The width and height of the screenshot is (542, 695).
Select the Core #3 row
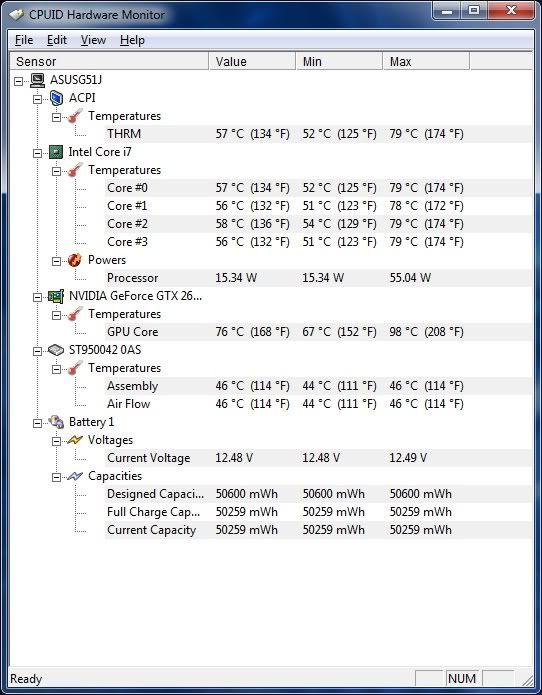(x=318, y=242)
